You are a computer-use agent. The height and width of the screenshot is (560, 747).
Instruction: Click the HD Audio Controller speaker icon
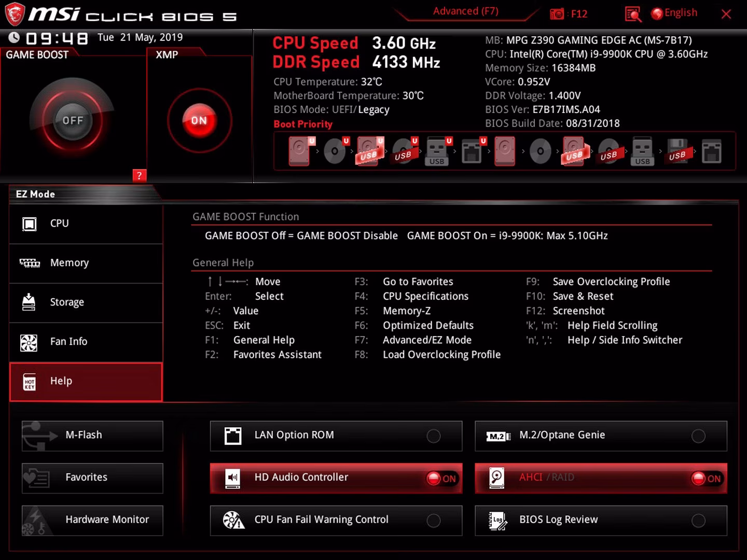coord(232,478)
